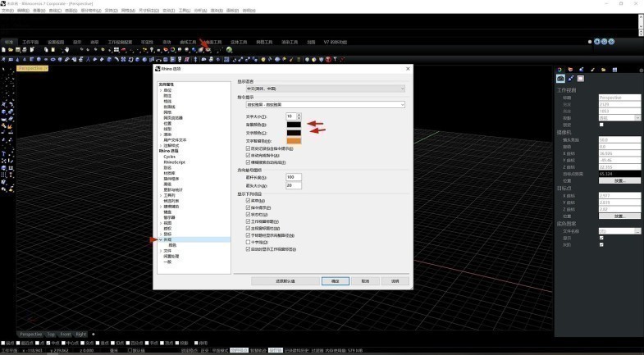This screenshot has height=355, width=644.
Task: Toggle the 自动完成指令 checkbox
Action: point(249,155)
